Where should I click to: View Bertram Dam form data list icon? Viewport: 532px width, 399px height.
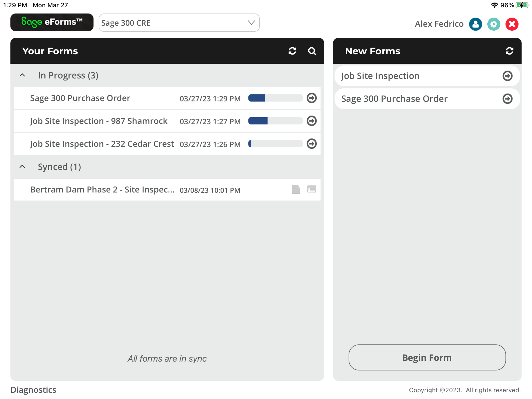point(312,189)
